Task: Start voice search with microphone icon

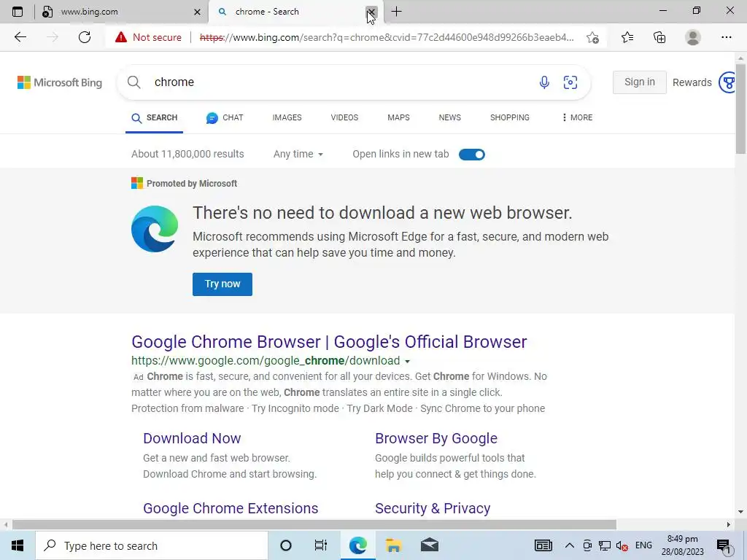Action: (x=544, y=82)
